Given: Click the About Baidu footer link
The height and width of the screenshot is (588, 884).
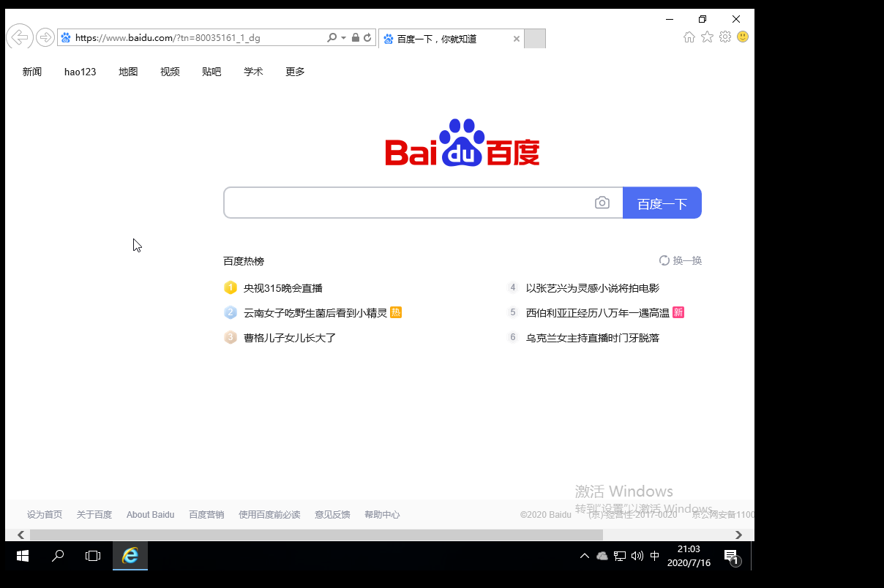Looking at the screenshot, I should point(150,515).
